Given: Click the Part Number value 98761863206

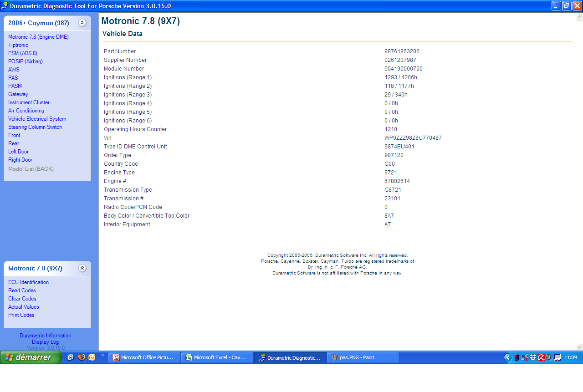Looking at the screenshot, I should 402,51.
